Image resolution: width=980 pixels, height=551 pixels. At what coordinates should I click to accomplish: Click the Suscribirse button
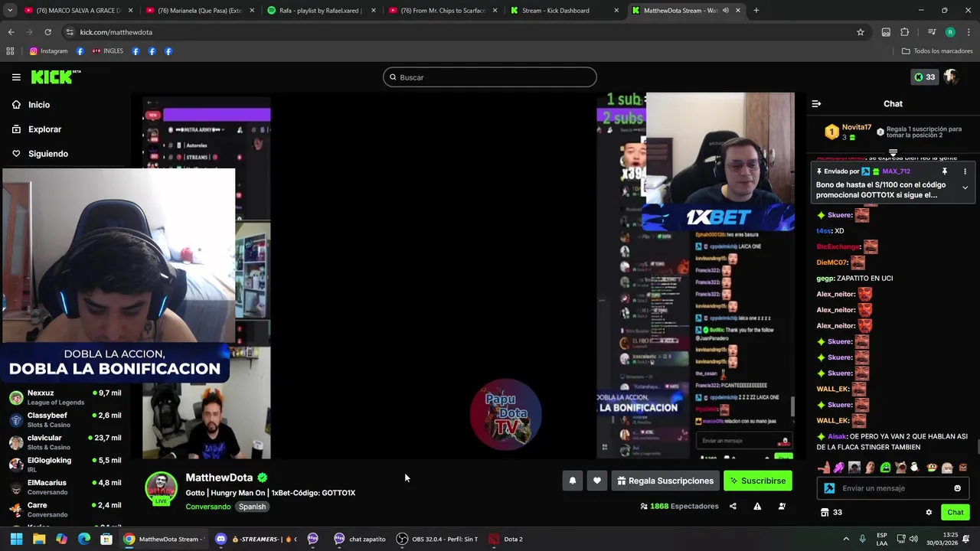tap(757, 481)
